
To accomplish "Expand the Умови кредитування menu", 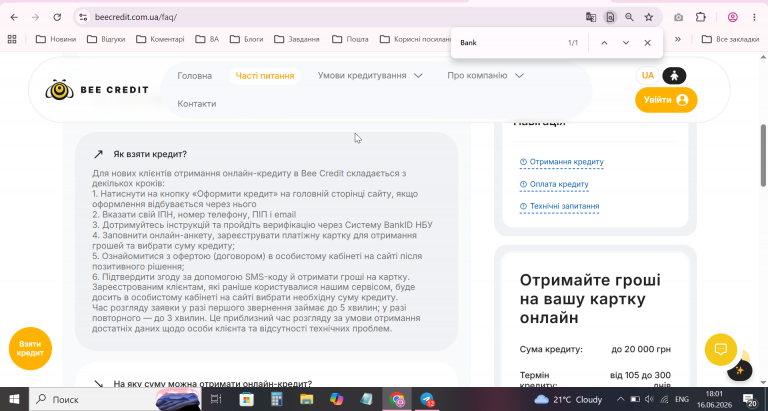I will pos(370,75).
